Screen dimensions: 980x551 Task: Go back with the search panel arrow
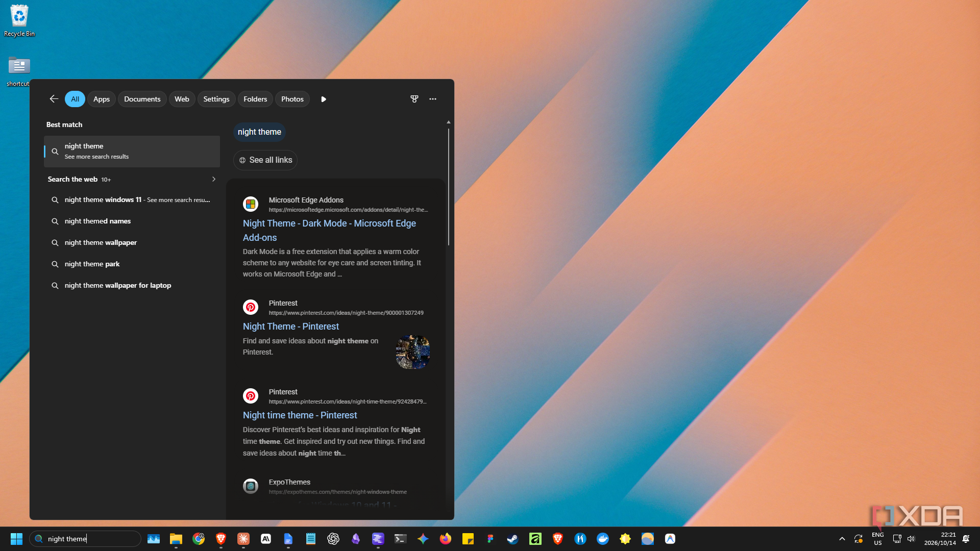click(54, 99)
